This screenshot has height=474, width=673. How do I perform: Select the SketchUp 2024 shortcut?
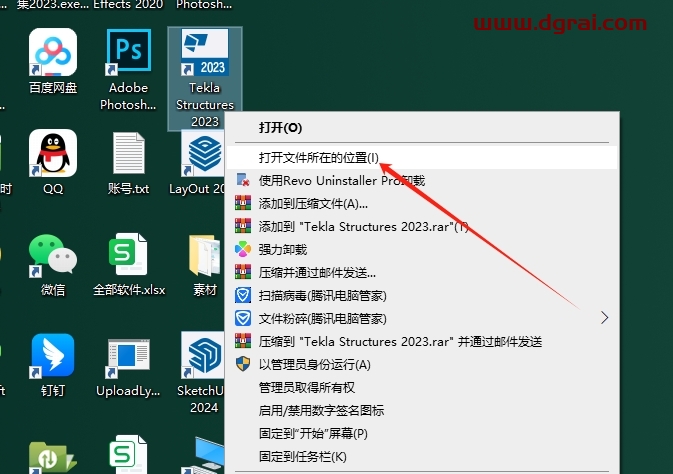click(202, 373)
